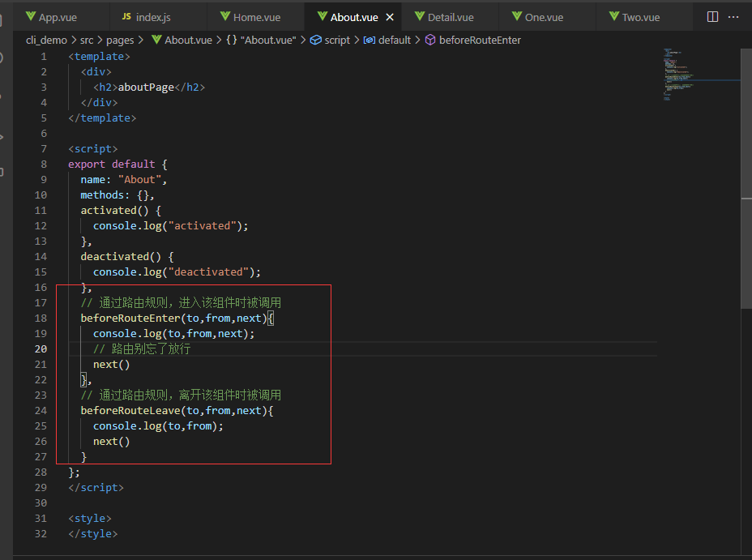752x560 pixels.
Task: Open the More Actions ellipsis menu
Action: tap(733, 17)
